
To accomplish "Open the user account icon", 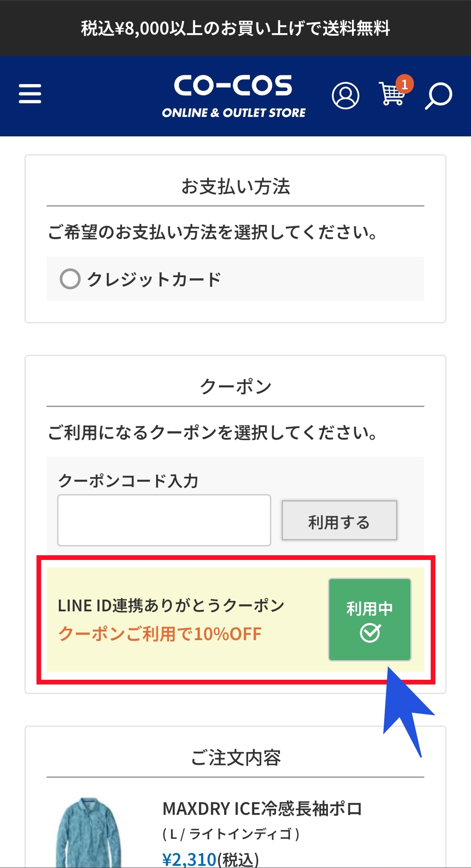I will tap(345, 96).
